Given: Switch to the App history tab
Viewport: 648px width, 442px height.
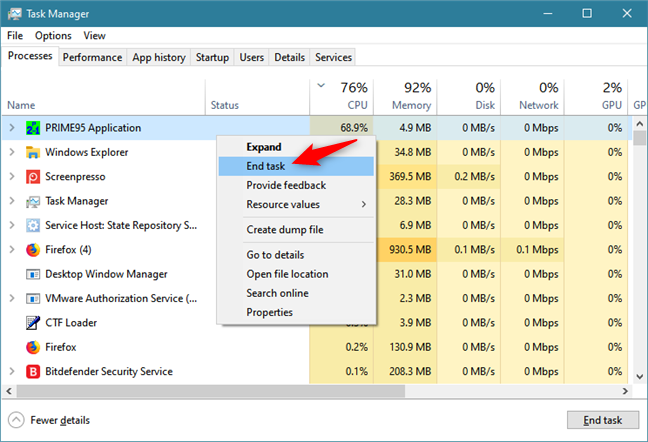Looking at the screenshot, I should click(x=159, y=57).
